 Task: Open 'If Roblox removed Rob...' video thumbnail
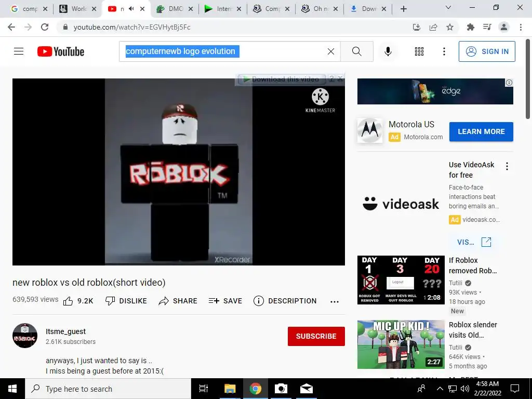(x=401, y=280)
